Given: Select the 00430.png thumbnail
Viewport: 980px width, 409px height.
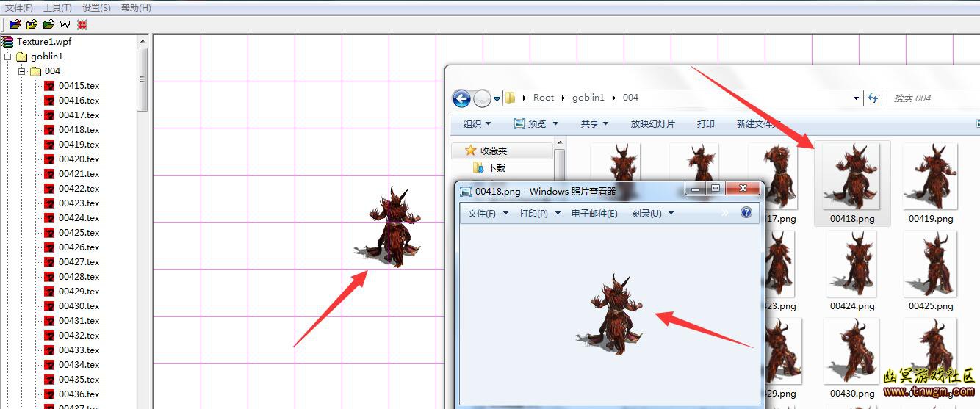Looking at the screenshot, I should pos(852,358).
